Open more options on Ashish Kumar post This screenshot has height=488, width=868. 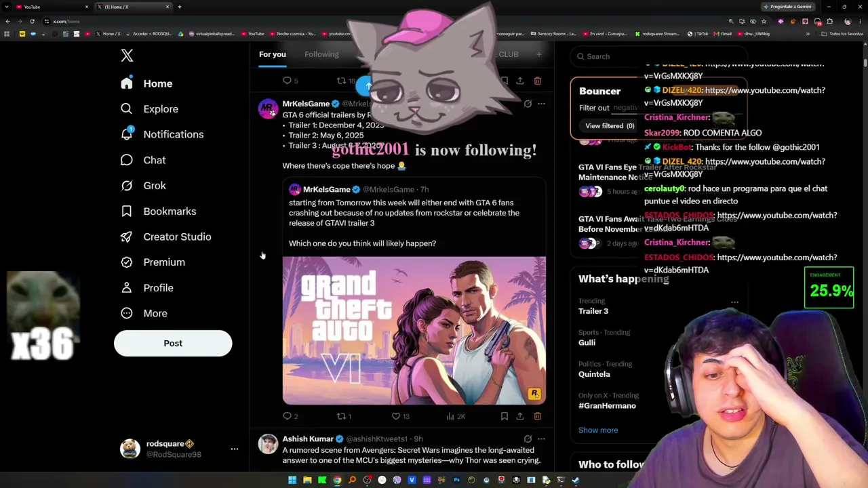pos(541,439)
